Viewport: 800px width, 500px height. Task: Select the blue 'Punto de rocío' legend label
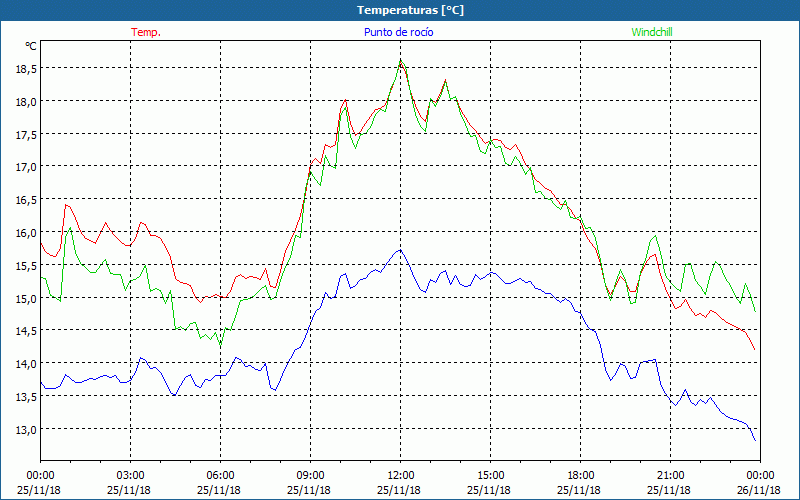pos(398,32)
